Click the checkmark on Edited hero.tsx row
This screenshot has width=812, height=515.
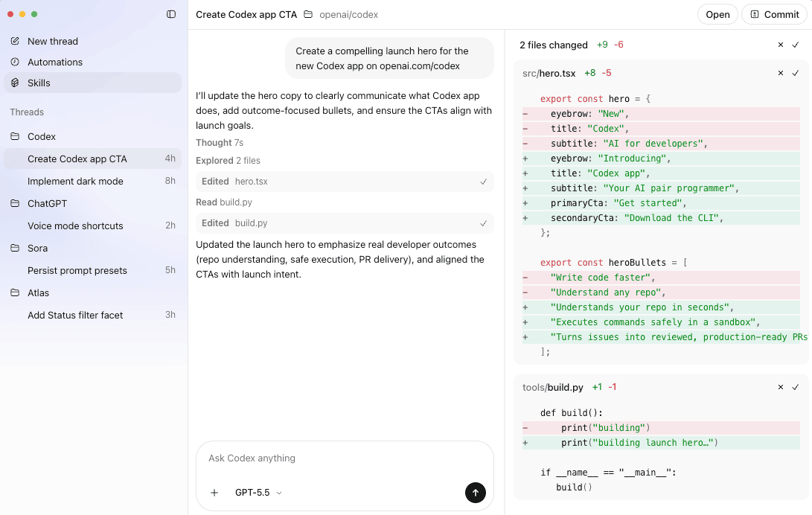coord(483,182)
